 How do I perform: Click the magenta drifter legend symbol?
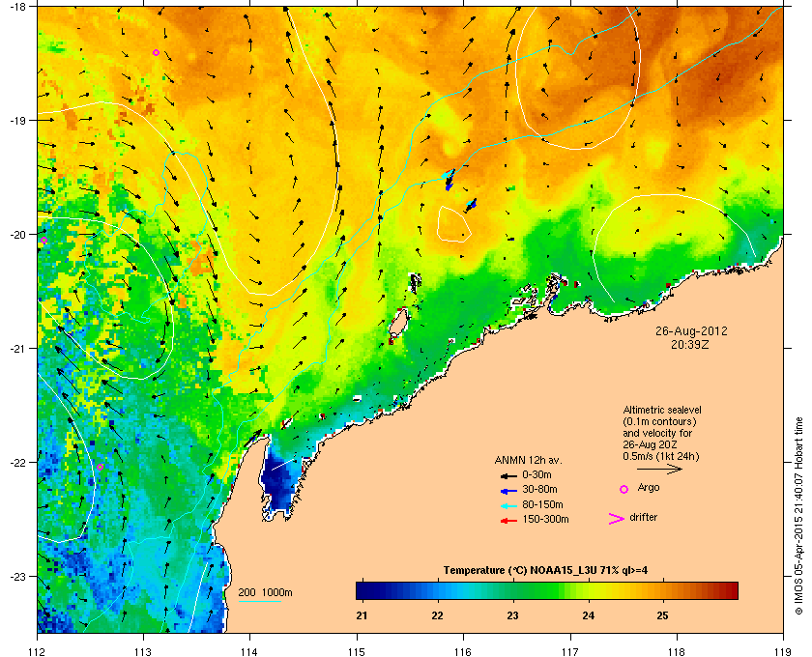(x=617, y=519)
